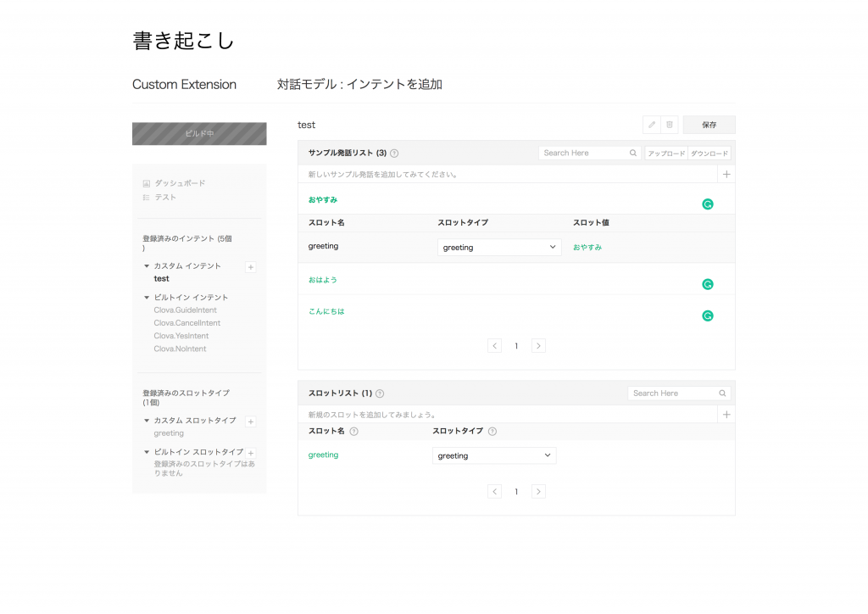Open Clova.CancelIntent
This screenshot has width=868, height=614.
[187, 323]
